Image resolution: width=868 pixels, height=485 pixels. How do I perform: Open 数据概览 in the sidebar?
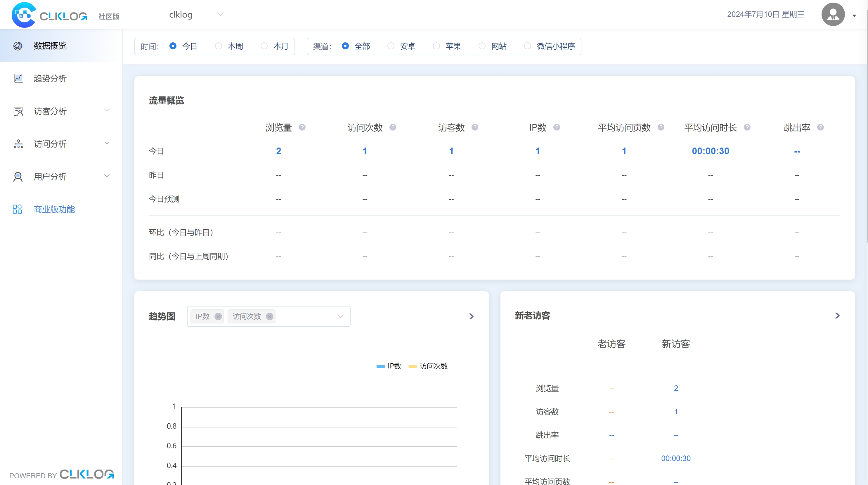(x=51, y=46)
